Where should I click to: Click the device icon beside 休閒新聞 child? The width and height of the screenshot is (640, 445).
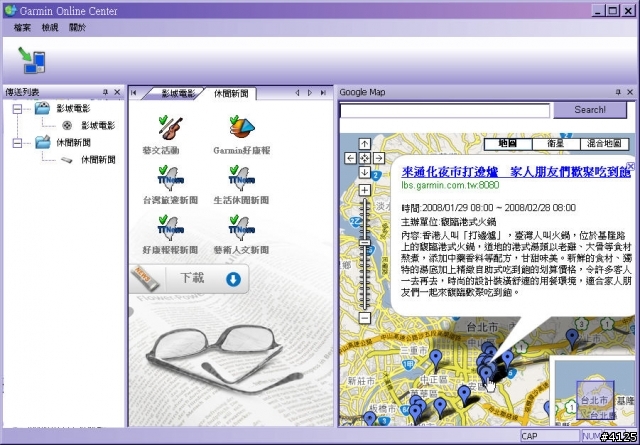pos(67,160)
